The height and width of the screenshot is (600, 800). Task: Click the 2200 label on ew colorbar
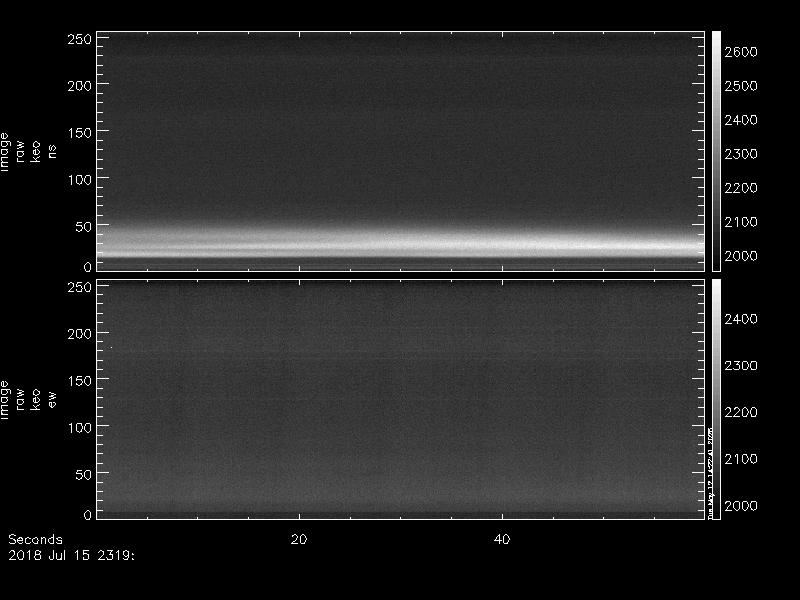pos(741,412)
